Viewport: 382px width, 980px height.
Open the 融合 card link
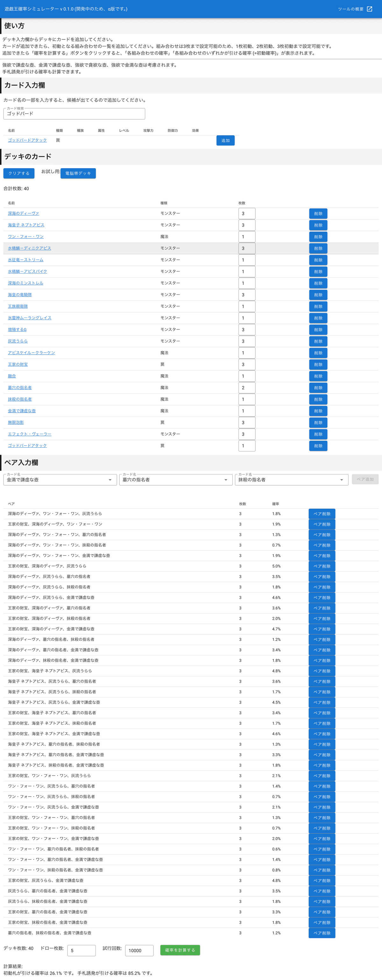click(x=12, y=376)
